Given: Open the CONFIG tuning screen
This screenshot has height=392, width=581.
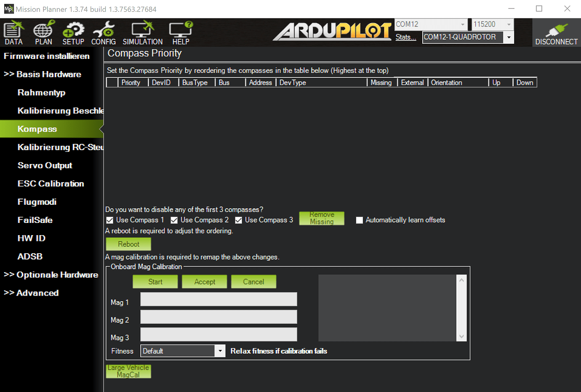Looking at the screenshot, I should [x=104, y=32].
